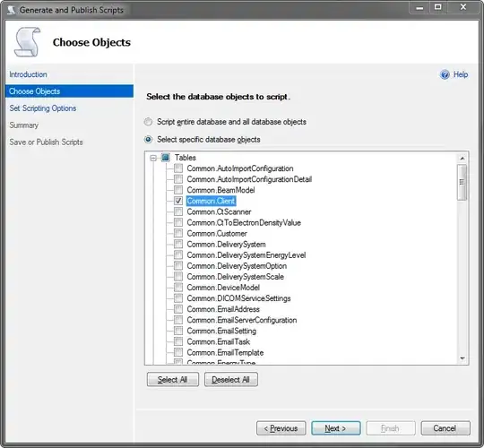Uncheck the Common.Client checkbox
The image size is (484, 448).
click(178, 201)
